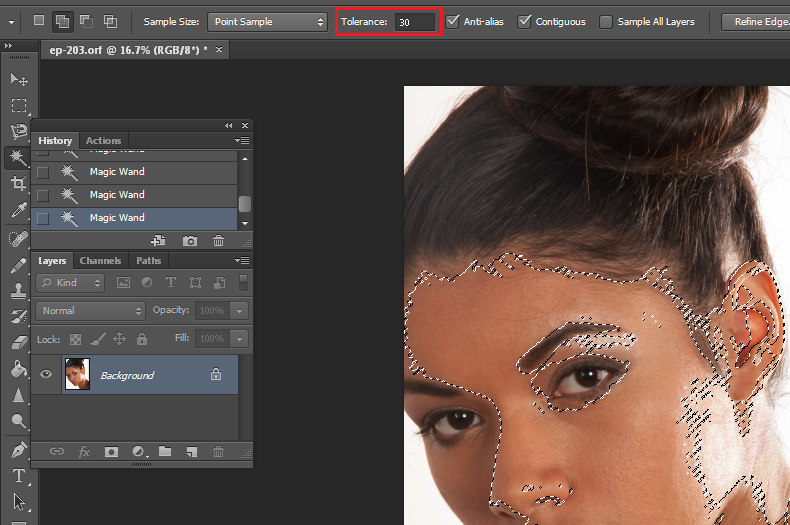
Task: Select the Crop tool
Action: [x=19, y=183]
